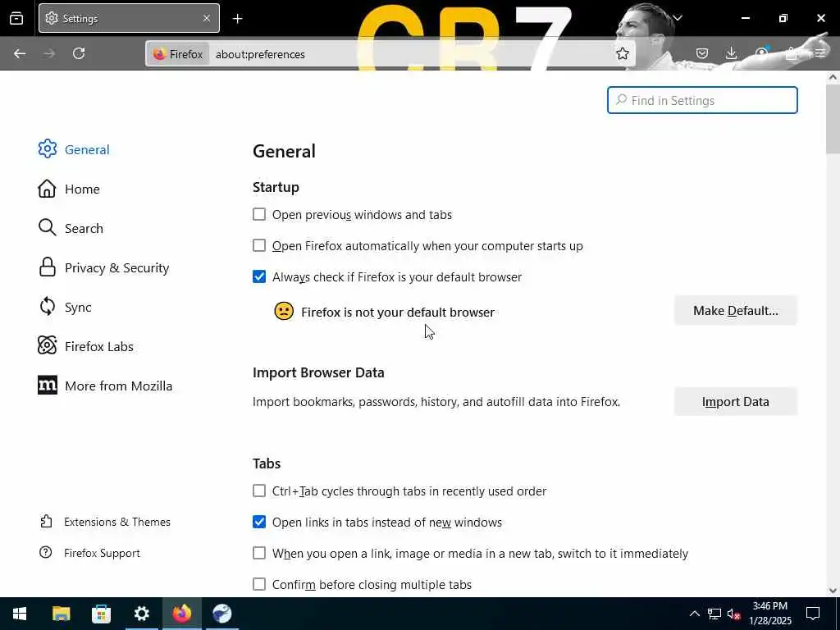Enable Open previous windows and tabs
The width and height of the screenshot is (840, 630).
(259, 214)
